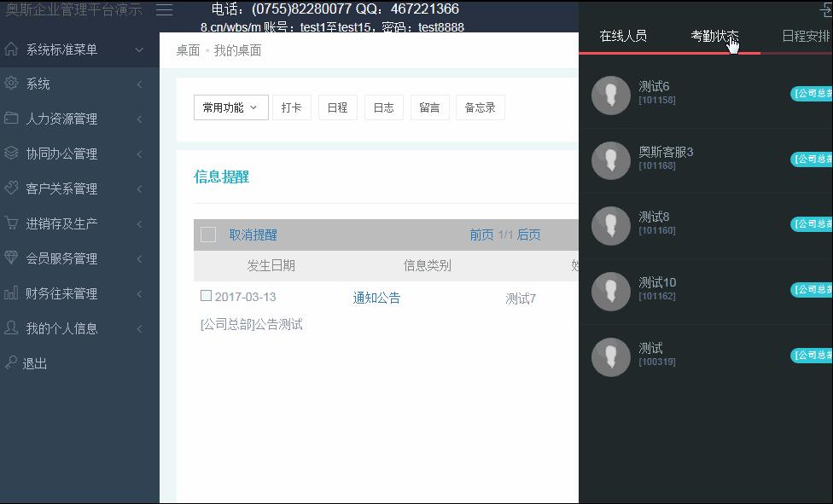Click the diamond icon beside 会员服务管理
833x504 pixels.
11,258
